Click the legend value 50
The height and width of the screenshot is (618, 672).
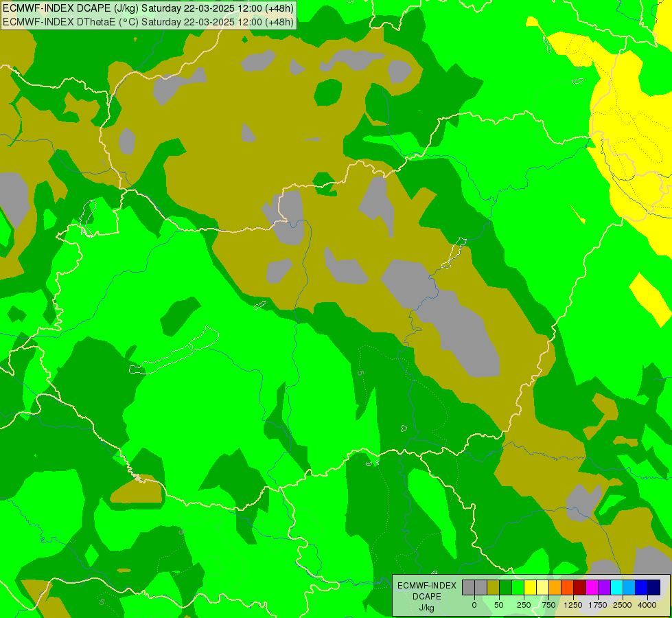click(x=499, y=605)
